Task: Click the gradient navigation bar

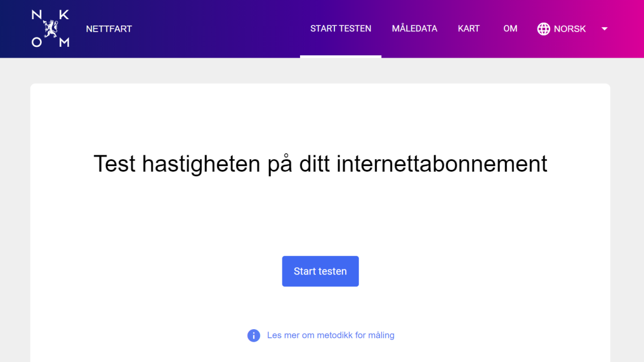Action: (226, 28)
